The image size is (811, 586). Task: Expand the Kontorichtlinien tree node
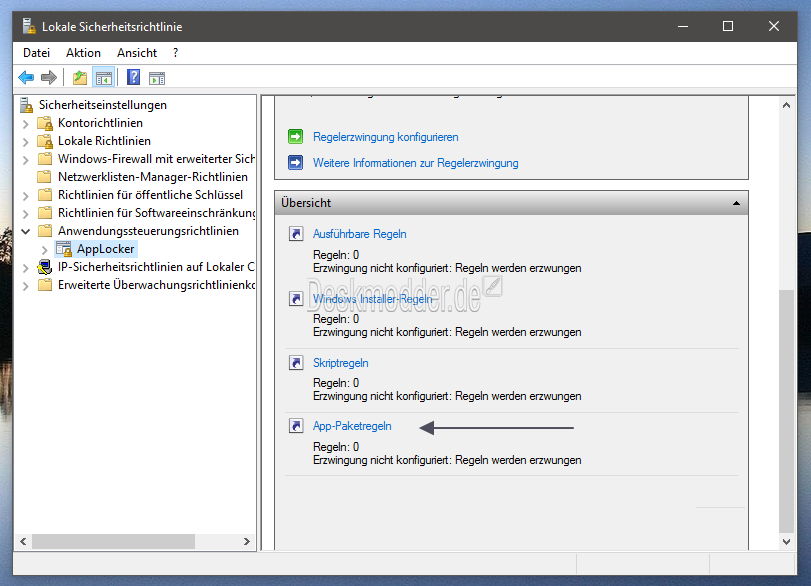click(x=26, y=123)
